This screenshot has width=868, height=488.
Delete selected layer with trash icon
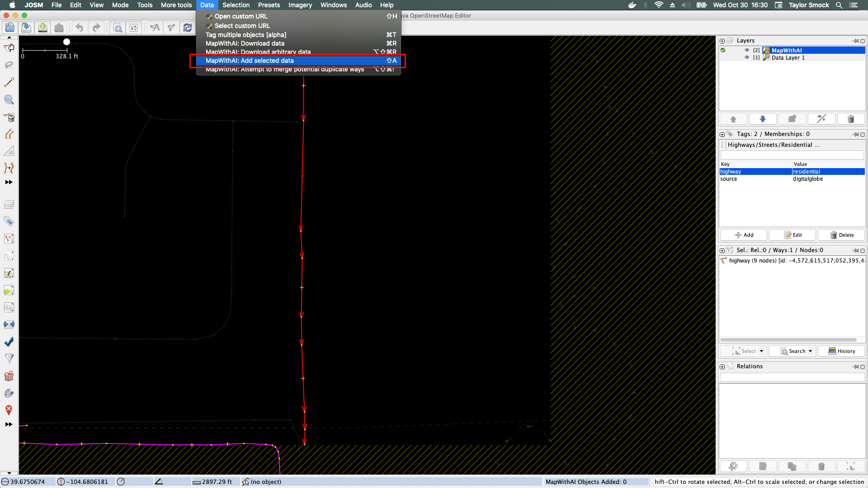coord(850,119)
